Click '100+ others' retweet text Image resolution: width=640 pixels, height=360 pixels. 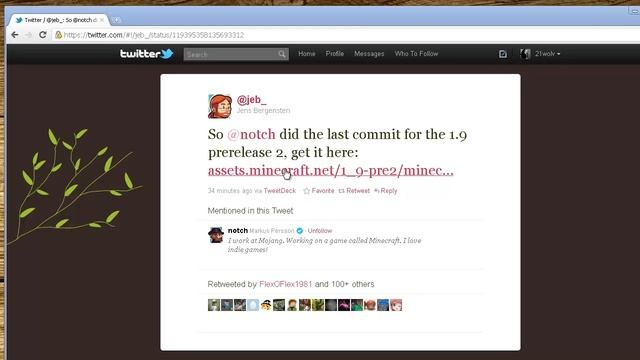(x=353, y=284)
